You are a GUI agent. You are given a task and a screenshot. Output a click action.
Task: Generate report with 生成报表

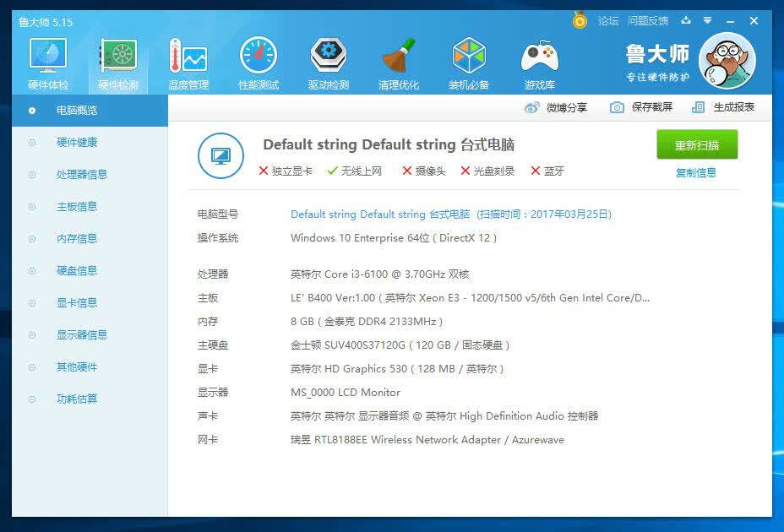[723, 107]
